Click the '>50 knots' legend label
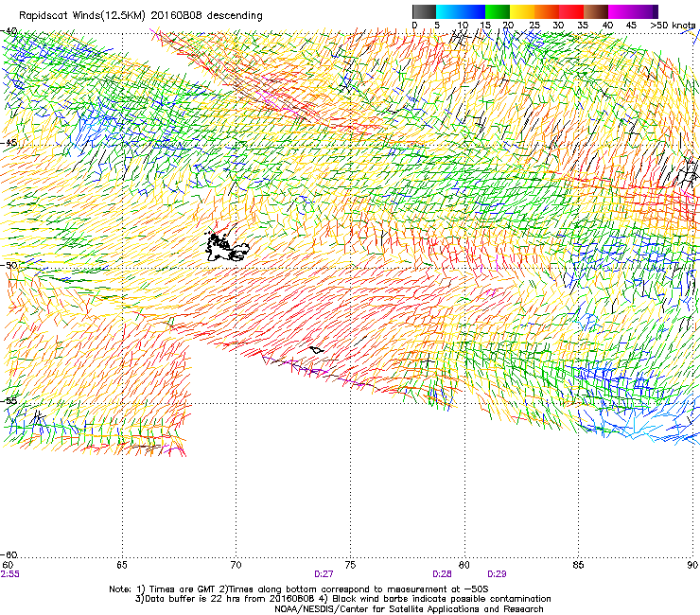This screenshot has width=700, height=615. [x=673, y=26]
